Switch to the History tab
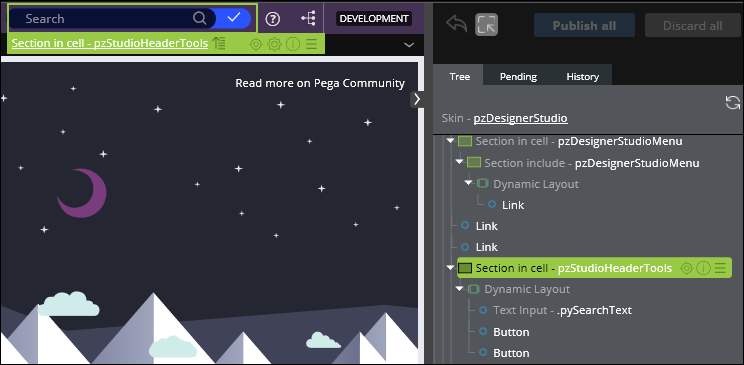This screenshot has height=365, width=744. point(582,76)
